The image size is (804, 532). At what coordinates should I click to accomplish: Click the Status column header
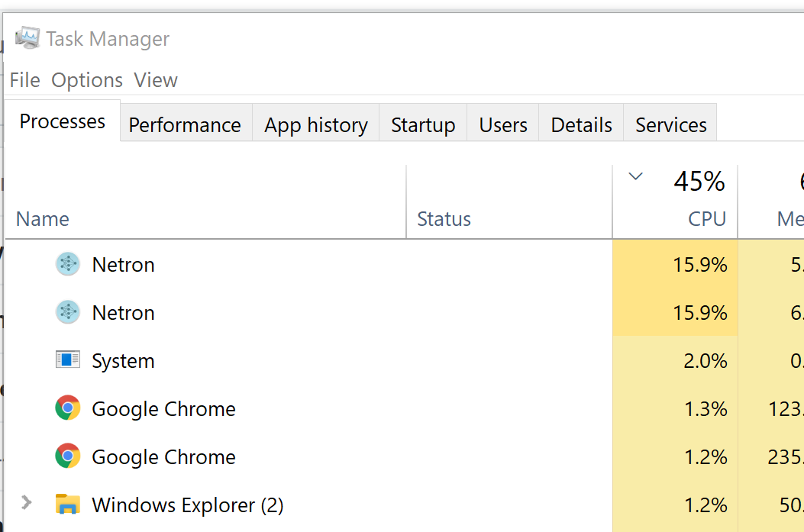click(x=444, y=218)
